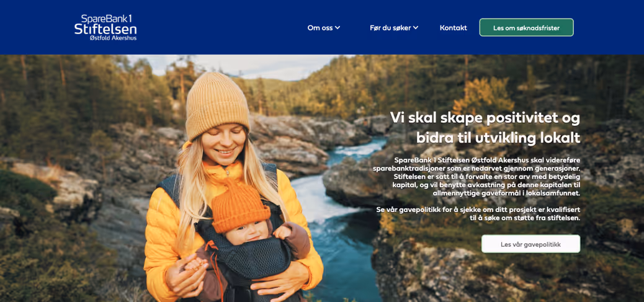Screen dimensions: 644x302
Task: Open the Om oss menu
Action: (324, 28)
